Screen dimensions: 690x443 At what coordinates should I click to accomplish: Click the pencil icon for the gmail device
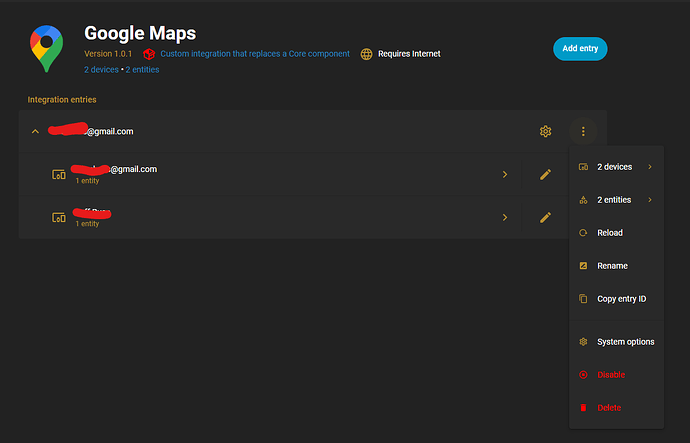tap(545, 174)
